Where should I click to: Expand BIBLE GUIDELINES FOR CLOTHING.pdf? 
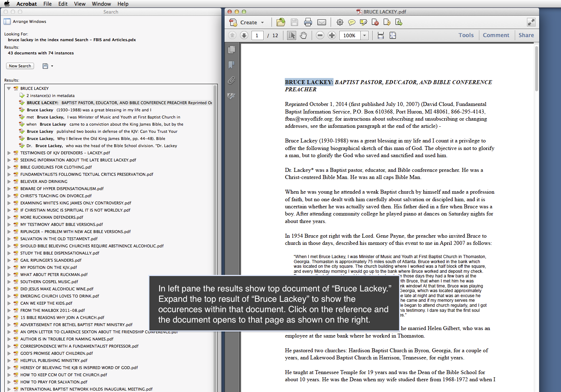(9, 167)
